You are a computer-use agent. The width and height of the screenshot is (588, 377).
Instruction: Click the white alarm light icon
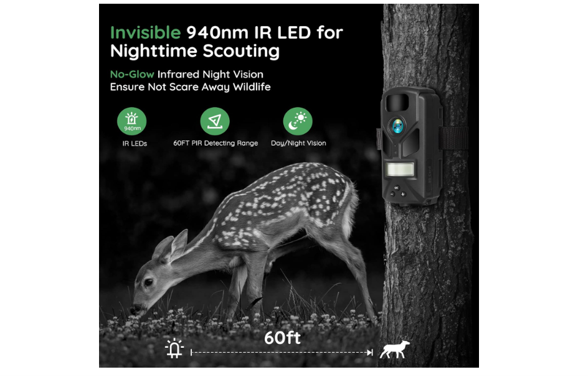pyautogui.click(x=174, y=348)
